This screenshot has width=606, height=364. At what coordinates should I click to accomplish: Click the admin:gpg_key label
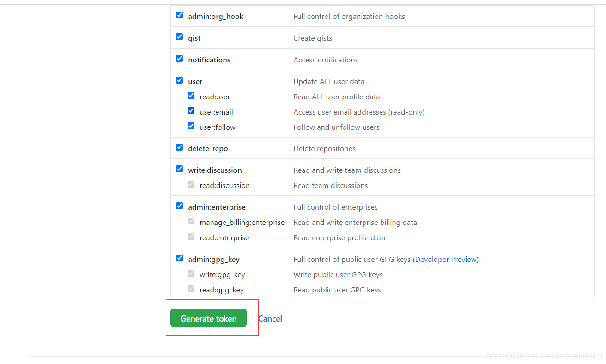pyautogui.click(x=214, y=260)
